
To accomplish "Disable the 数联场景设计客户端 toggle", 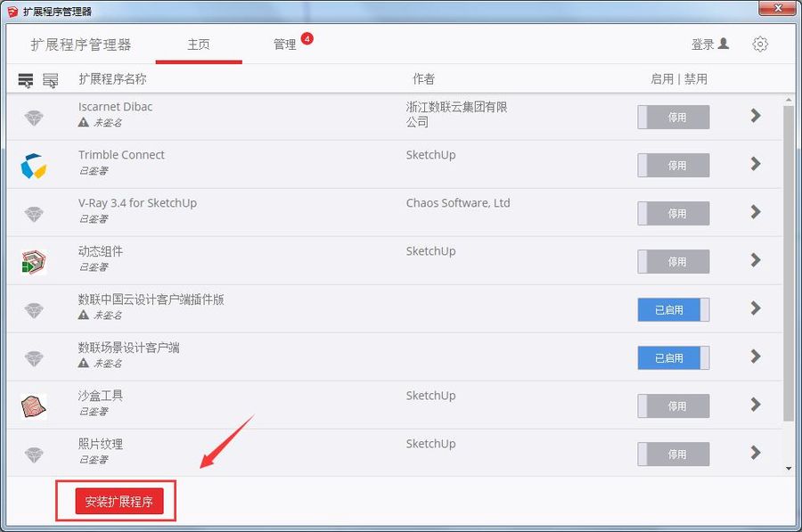I will click(x=673, y=357).
